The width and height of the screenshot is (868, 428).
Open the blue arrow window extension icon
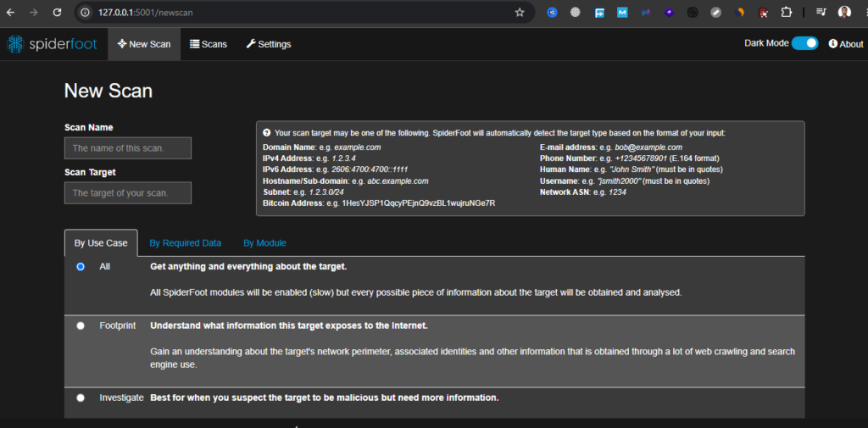click(599, 12)
